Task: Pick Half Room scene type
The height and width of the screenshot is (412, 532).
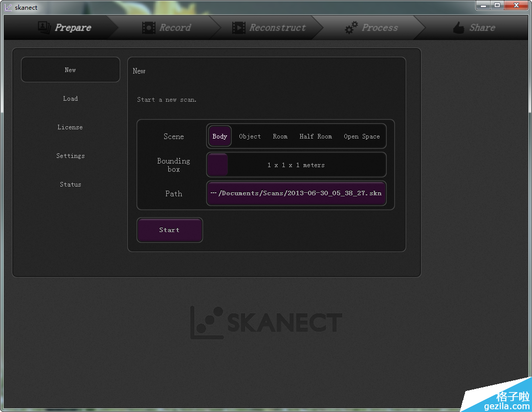Action: [316, 136]
